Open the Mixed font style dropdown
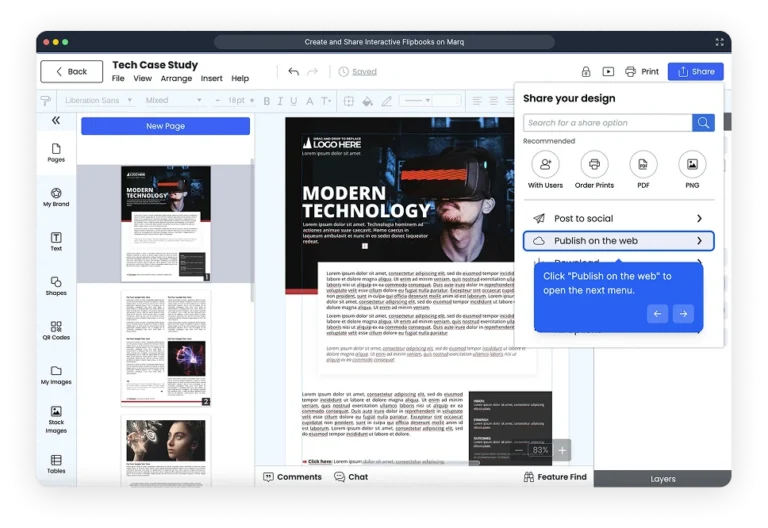Screen dimensions: 768x528 pos(173,100)
